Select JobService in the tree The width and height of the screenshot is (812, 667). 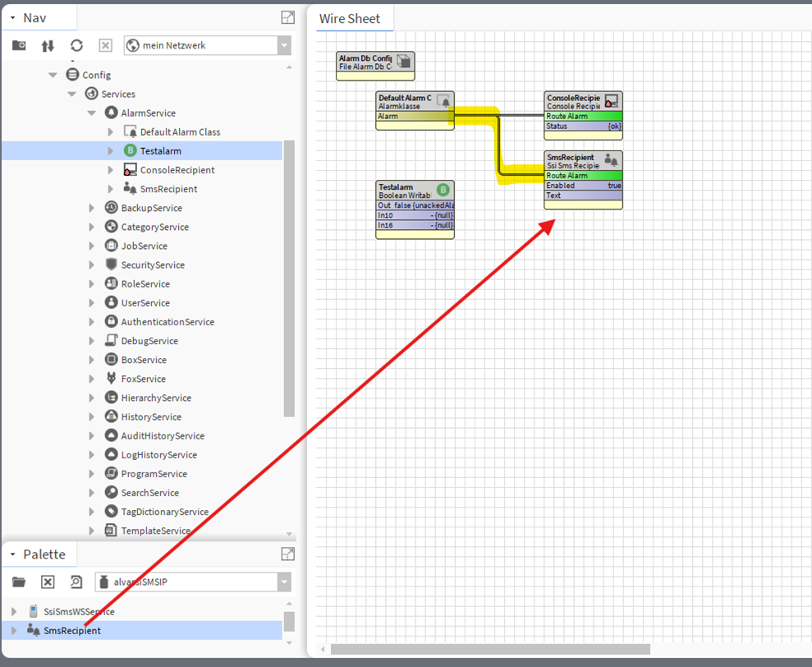point(144,246)
